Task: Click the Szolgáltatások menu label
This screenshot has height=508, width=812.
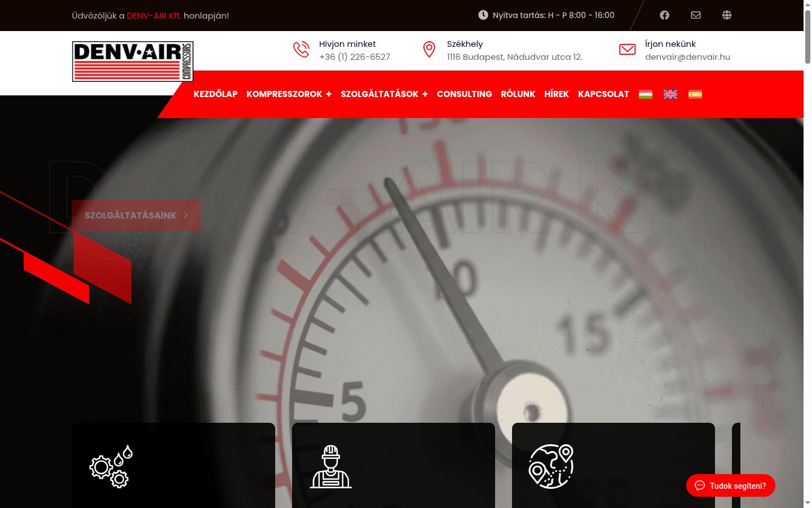Action: pos(379,94)
